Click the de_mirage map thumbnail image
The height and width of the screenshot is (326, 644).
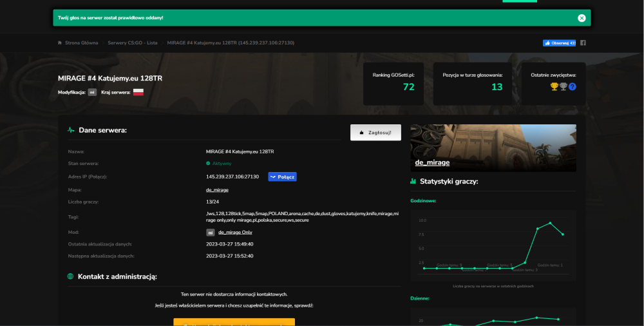[x=493, y=148]
